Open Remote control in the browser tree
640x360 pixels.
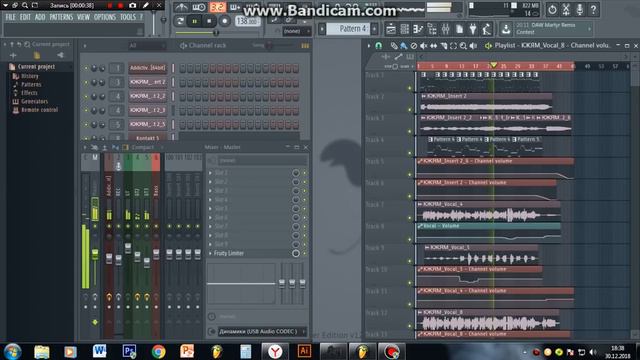click(x=39, y=110)
